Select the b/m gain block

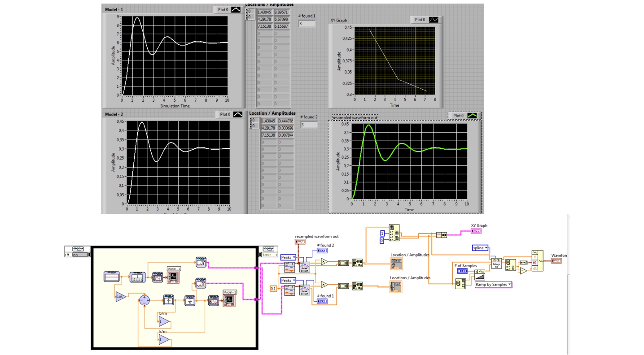pos(164,321)
